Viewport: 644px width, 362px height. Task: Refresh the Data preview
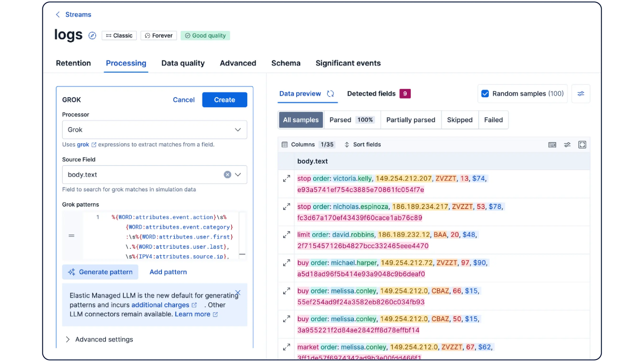point(330,94)
